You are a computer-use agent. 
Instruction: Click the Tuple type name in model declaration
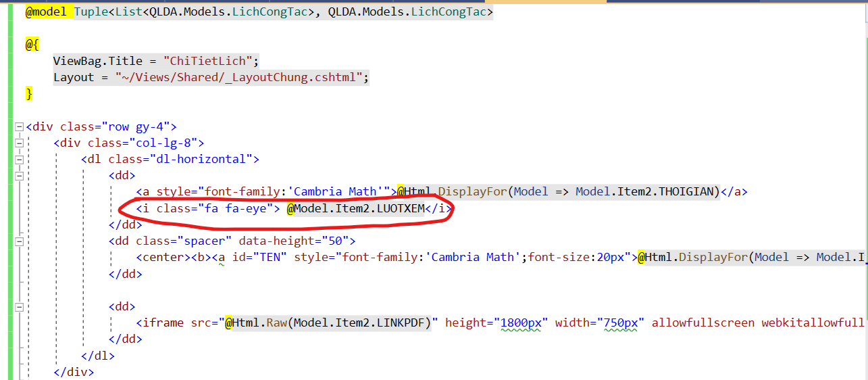91,12
